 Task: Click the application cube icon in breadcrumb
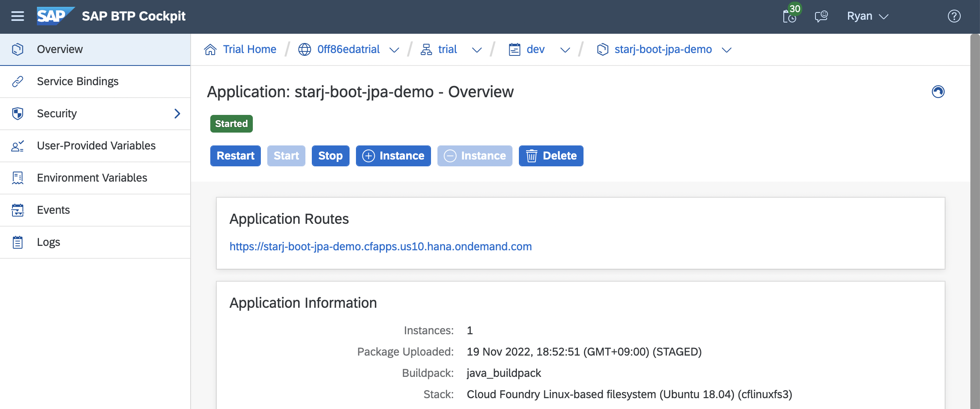pos(602,49)
